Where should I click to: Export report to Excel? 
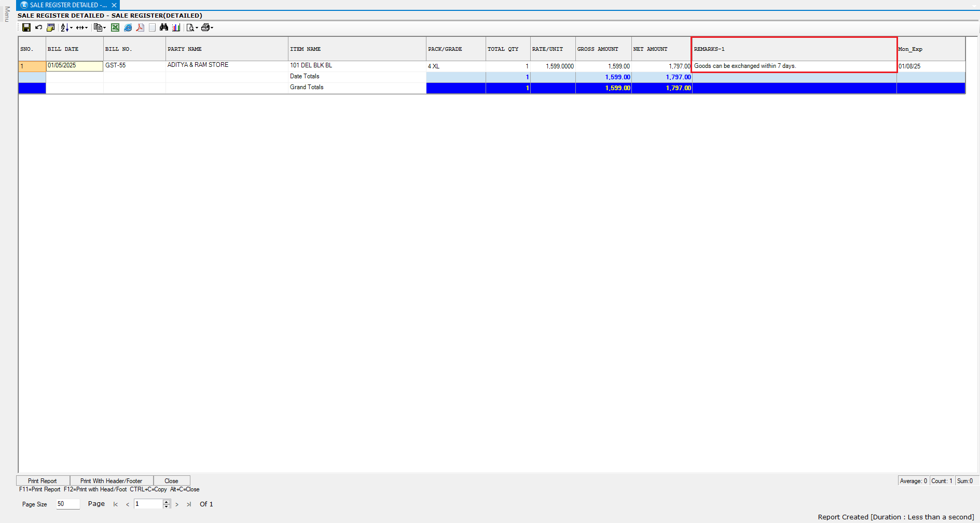pos(115,27)
